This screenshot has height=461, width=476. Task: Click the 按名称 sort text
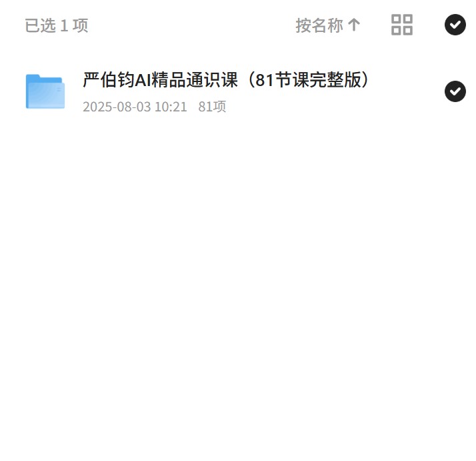pos(319,25)
